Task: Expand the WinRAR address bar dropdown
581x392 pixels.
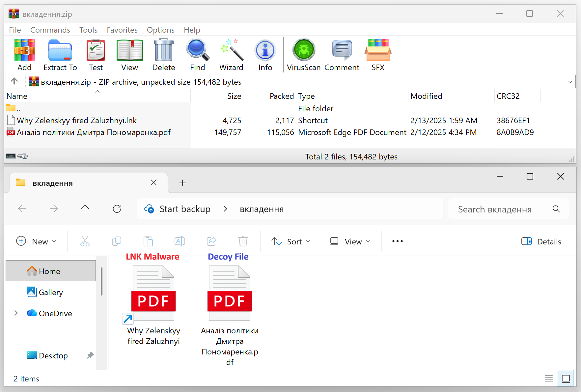Action: (570, 82)
